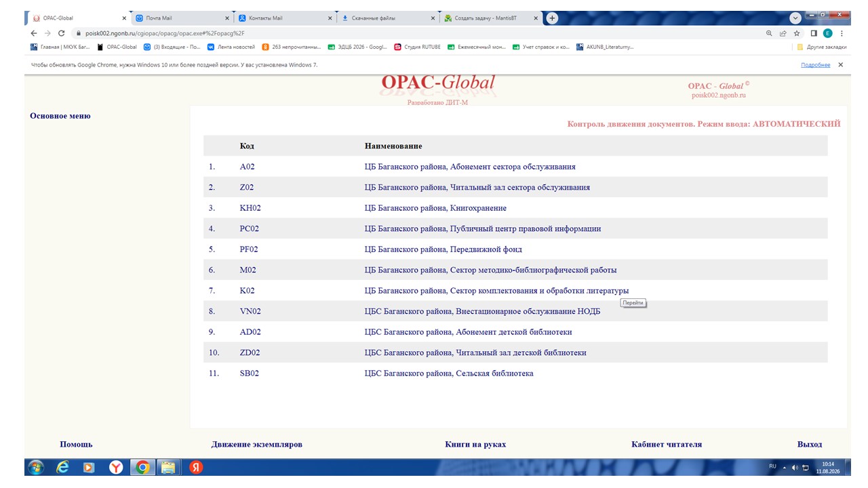Close the Скачанные файлы tab
This screenshot has width=868, height=488.
click(x=433, y=18)
